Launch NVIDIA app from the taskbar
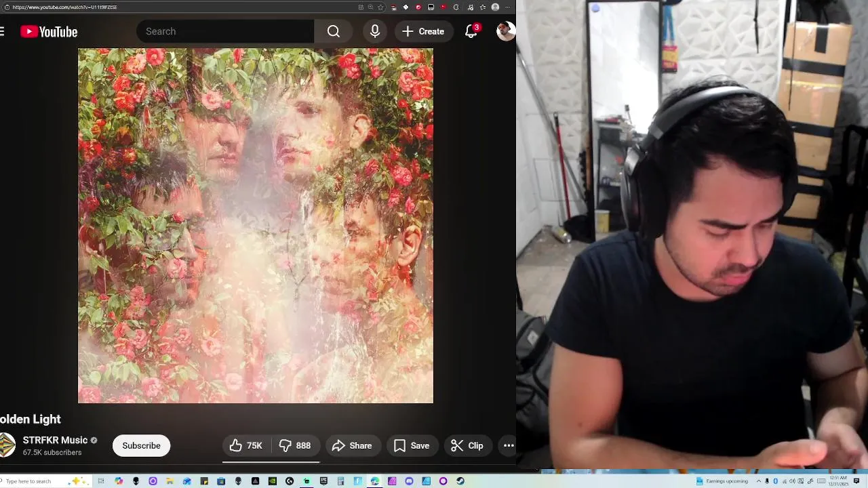Screen dimensions: 868x488 click(272, 481)
